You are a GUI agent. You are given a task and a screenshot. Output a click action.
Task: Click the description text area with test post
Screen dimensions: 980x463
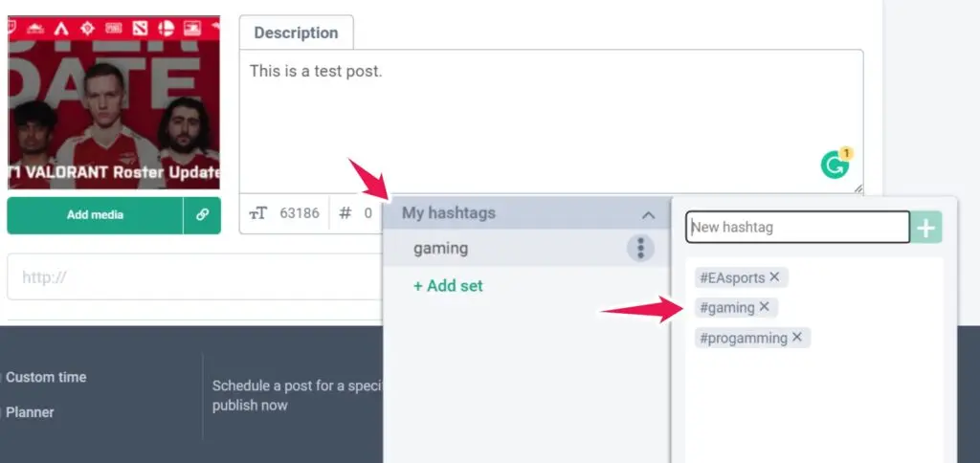(x=536, y=115)
